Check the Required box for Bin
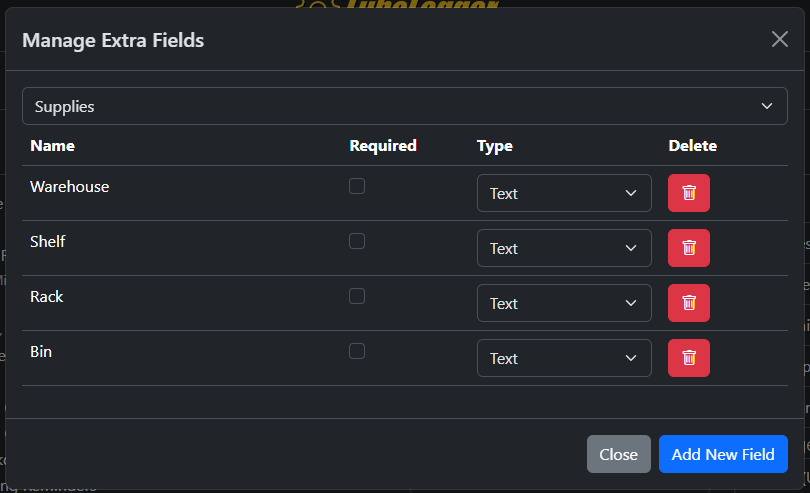 click(357, 351)
